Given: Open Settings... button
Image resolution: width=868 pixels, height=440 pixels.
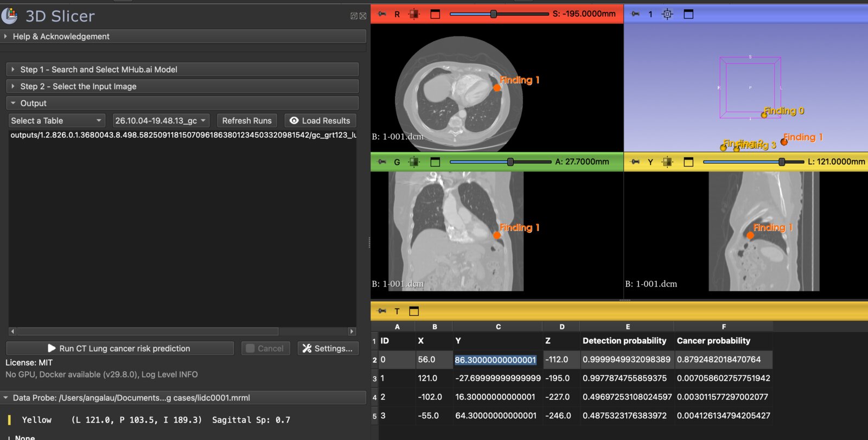Looking at the screenshot, I should 328,348.
